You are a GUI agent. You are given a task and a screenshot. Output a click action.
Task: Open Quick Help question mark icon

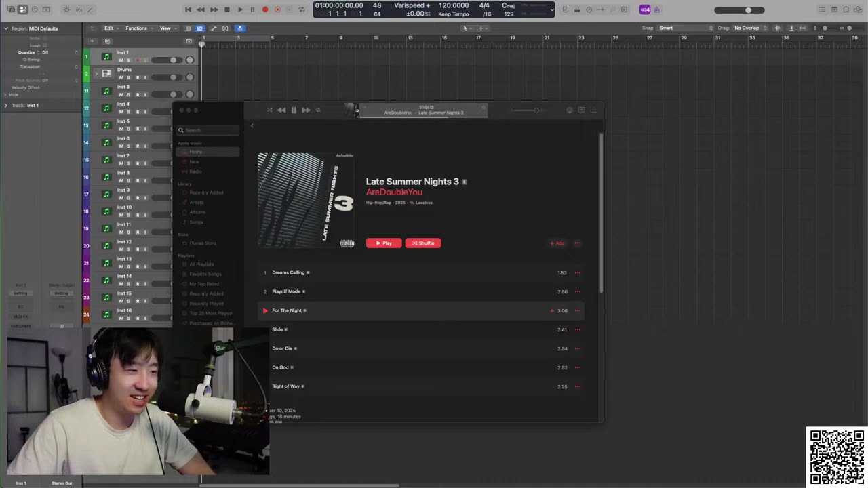[35, 9]
